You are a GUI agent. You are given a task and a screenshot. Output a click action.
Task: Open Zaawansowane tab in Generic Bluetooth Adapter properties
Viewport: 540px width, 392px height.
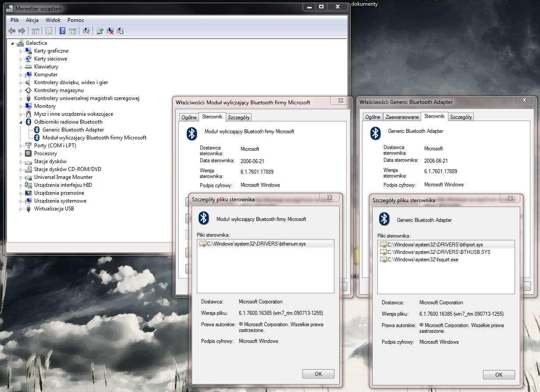pyautogui.click(x=401, y=117)
